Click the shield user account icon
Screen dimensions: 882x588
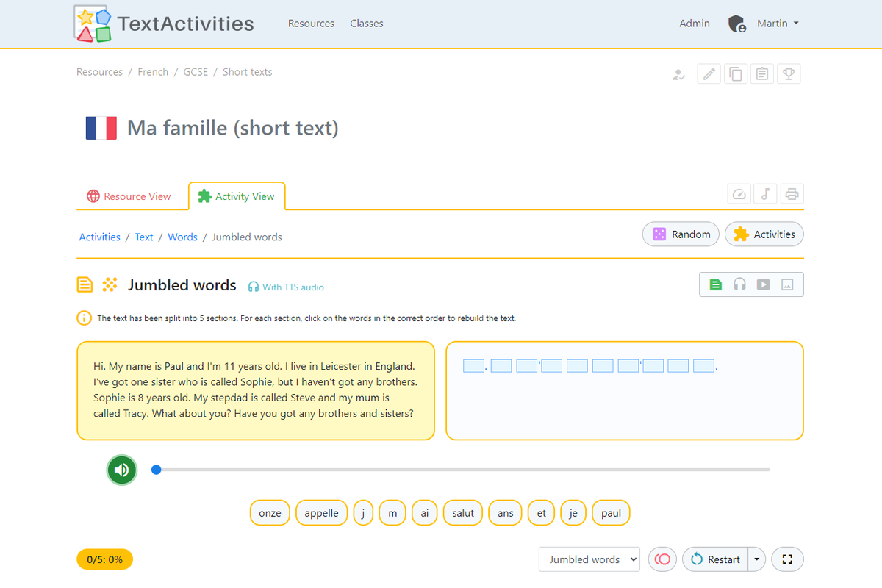[737, 24]
